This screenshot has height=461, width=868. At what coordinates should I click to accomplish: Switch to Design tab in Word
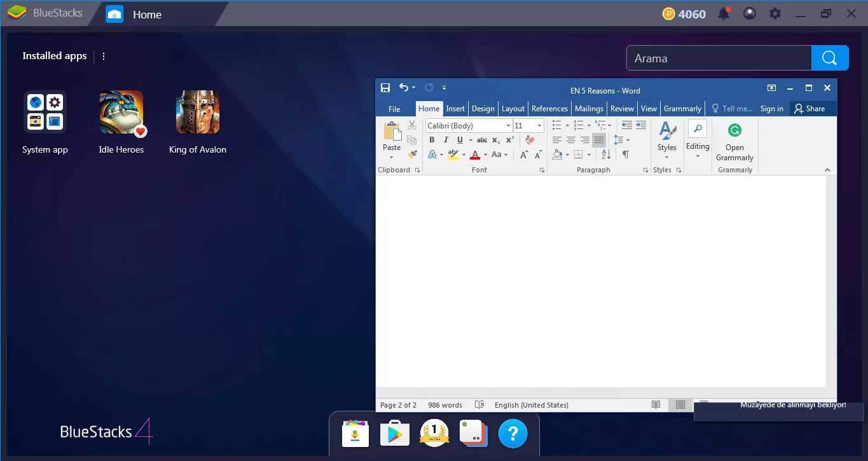[x=483, y=109]
